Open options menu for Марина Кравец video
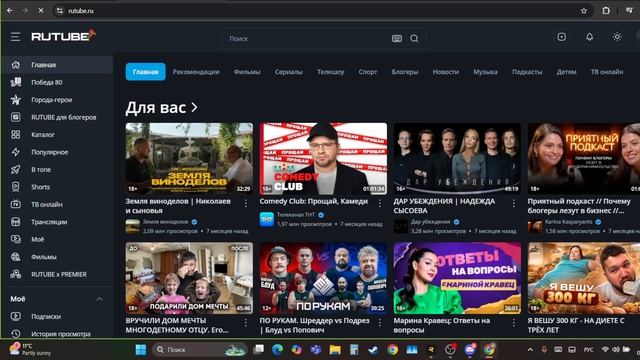 pos(513,322)
